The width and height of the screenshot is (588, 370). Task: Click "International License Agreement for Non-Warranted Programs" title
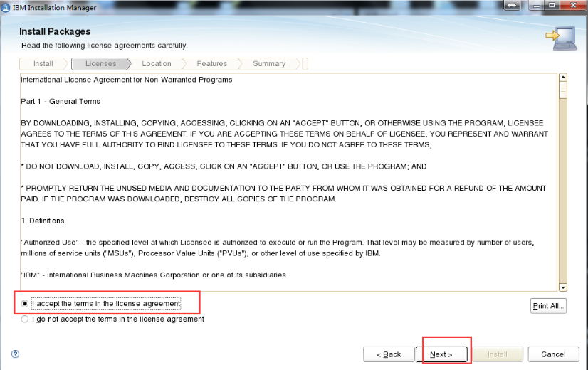[x=127, y=80]
